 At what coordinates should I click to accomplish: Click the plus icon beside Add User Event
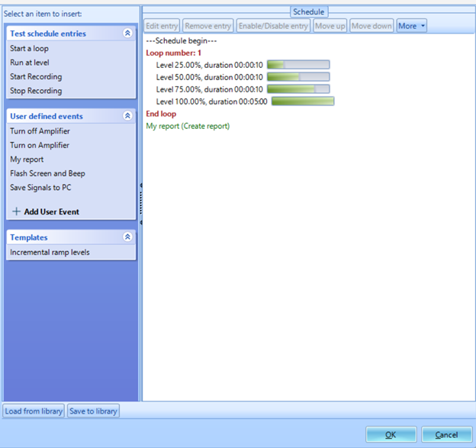click(x=17, y=211)
